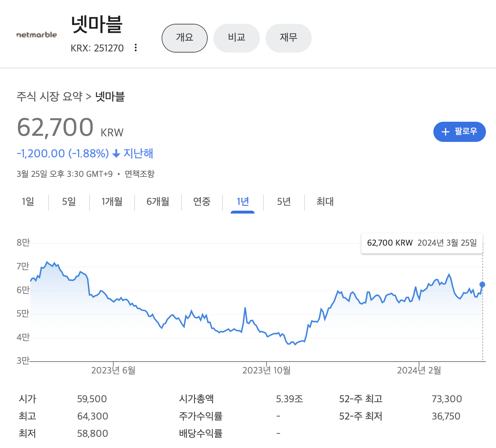496x448 pixels.
Task: Click the 최고 value 64,300
Action: [x=93, y=416]
